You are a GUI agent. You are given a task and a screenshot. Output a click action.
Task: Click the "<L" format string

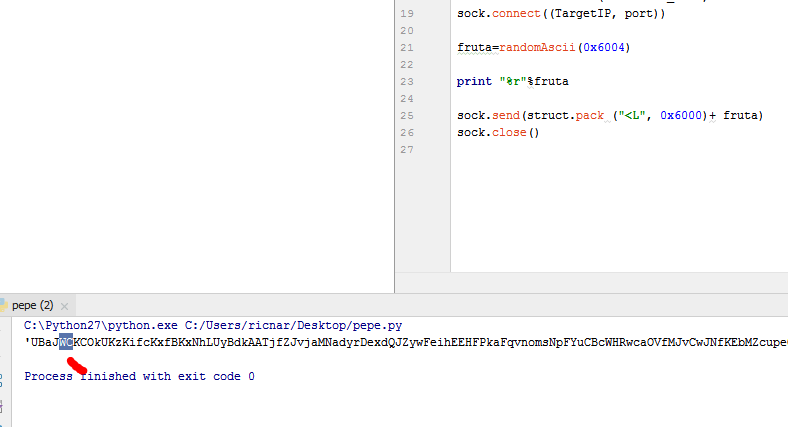tap(635, 116)
